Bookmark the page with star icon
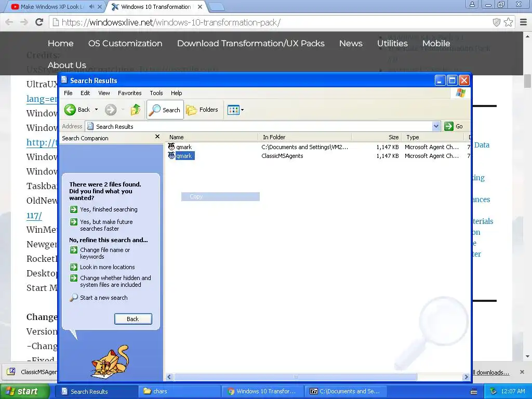 pos(508,22)
